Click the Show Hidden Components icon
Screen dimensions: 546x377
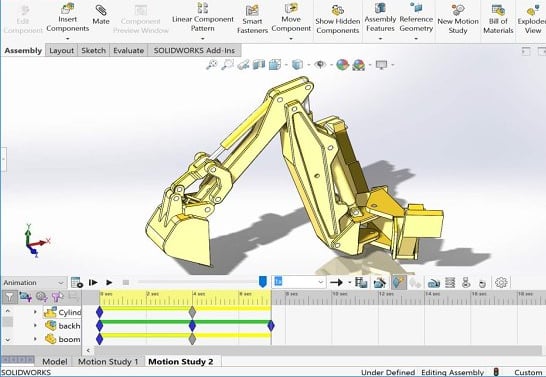tap(337, 10)
